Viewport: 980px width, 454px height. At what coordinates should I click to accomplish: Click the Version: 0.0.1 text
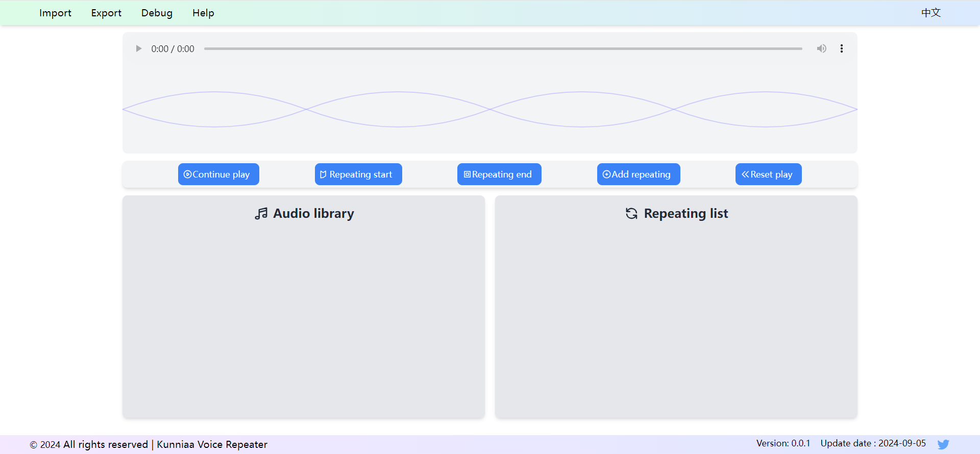pos(783,443)
